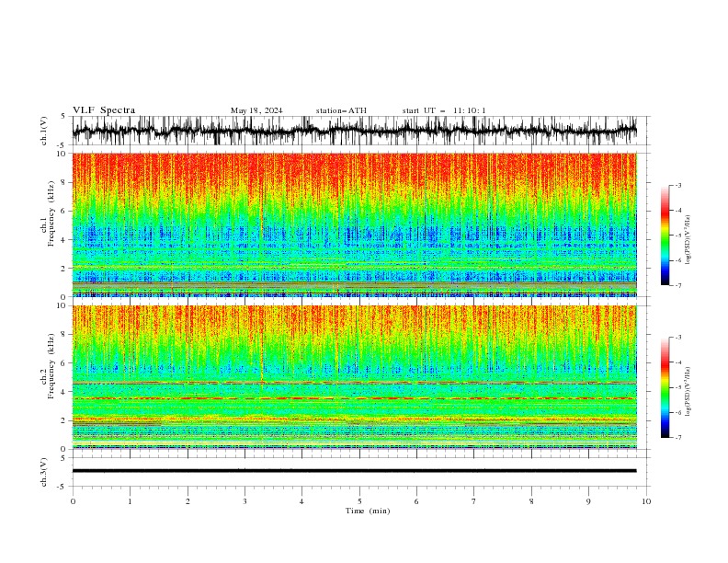Click the "ch.1(V)" waveform axis label
This screenshot has height=563, width=728.
click(44, 131)
